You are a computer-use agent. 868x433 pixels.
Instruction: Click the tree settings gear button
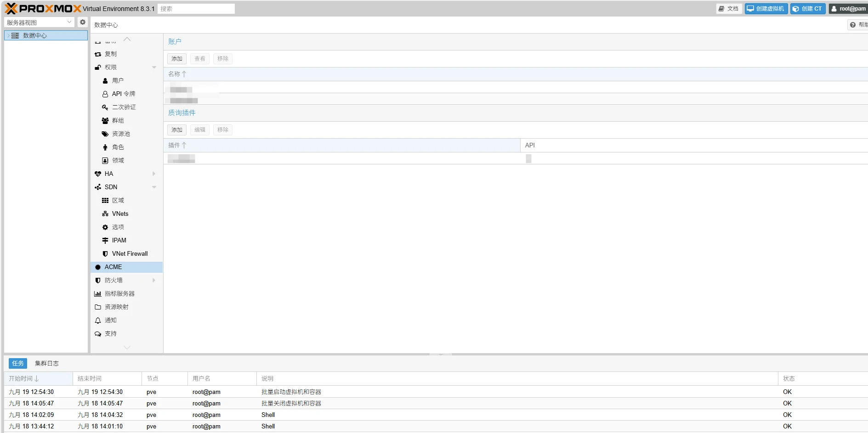coord(83,22)
